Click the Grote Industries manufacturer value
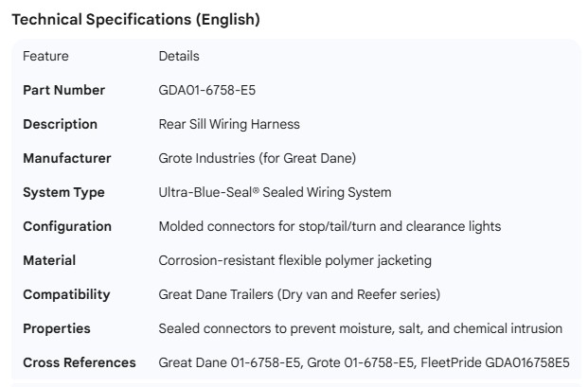This screenshot has width=588, height=387. click(x=257, y=159)
